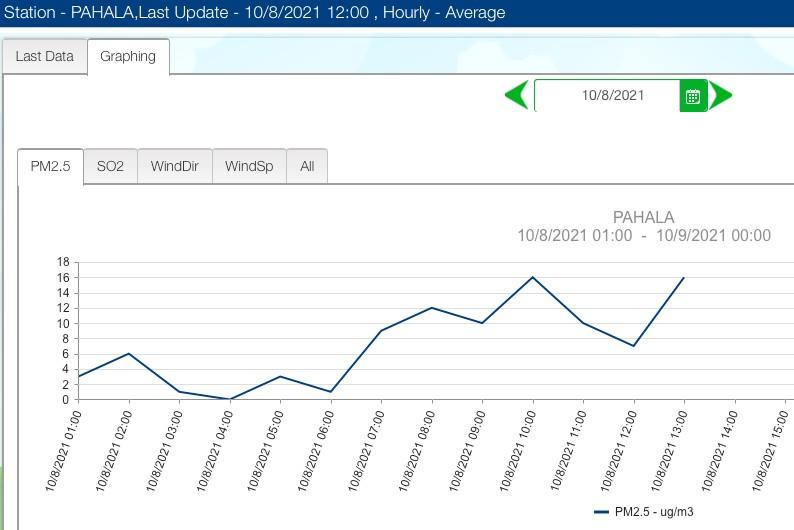Click the 13:00 last data point
Image resolution: width=794 pixels, height=530 pixels.
[684, 277]
